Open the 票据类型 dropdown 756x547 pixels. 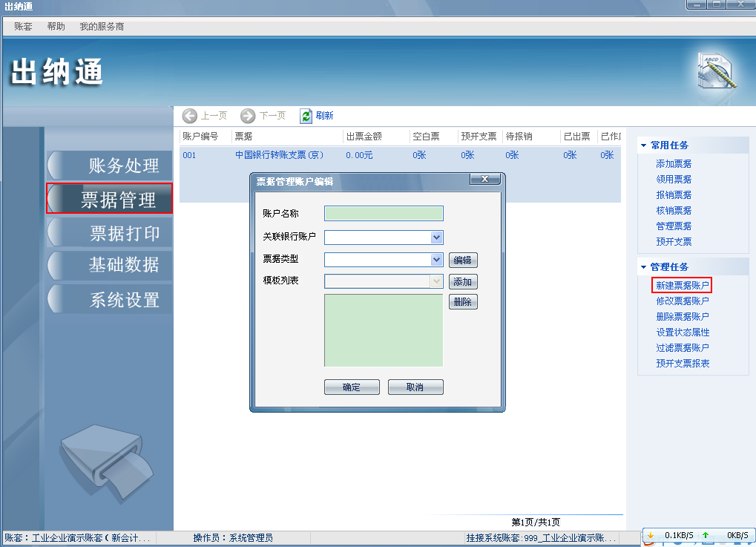coord(436,260)
